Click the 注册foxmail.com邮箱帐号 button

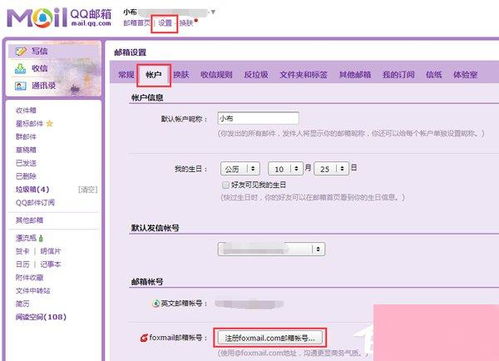pyautogui.click(x=270, y=338)
